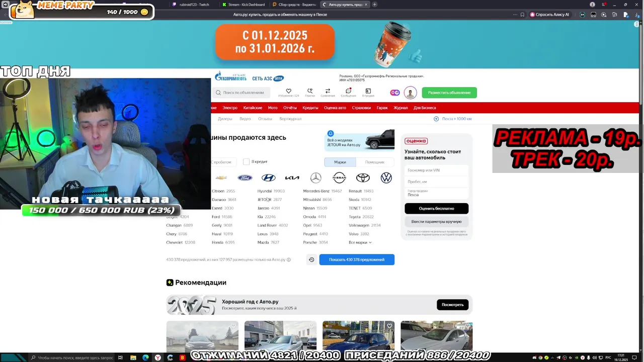Screen dimensions: 644x362
Task: Click the Ford brand logo
Action: (245, 177)
